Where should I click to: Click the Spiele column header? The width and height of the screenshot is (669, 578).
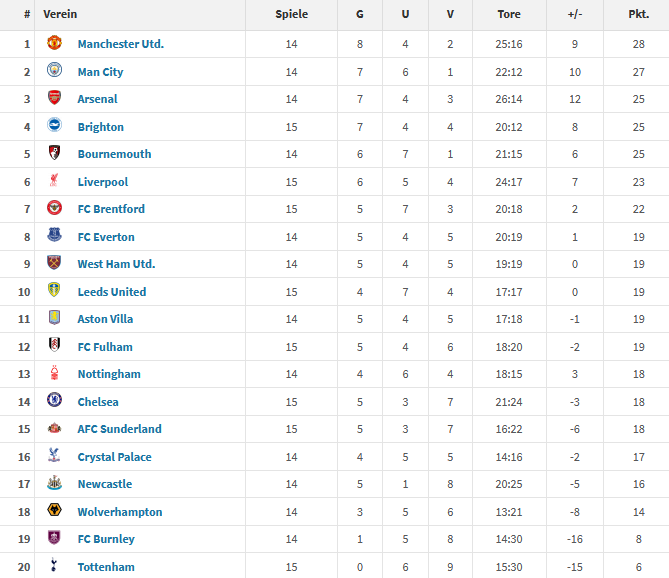click(x=291, y=15)
